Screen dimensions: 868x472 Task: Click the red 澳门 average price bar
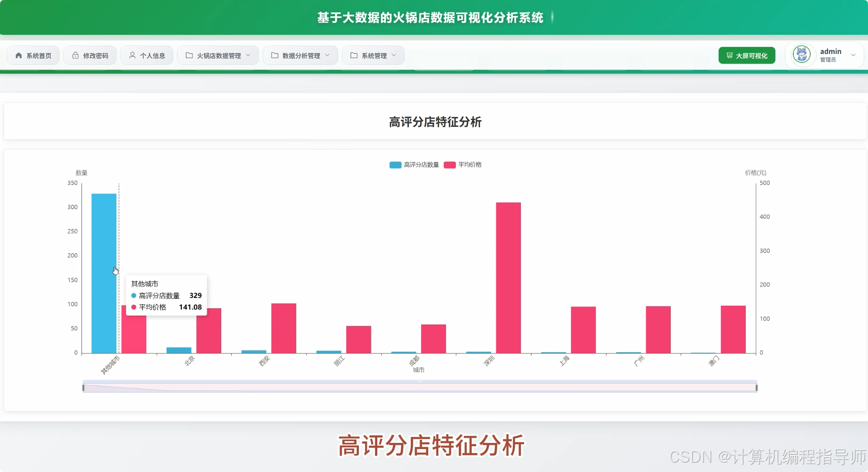[733, 329]
